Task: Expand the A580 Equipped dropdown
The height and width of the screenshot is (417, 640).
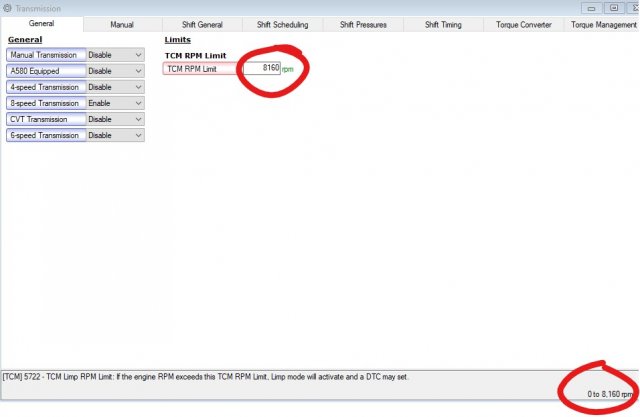Action: tap(115, 71)
